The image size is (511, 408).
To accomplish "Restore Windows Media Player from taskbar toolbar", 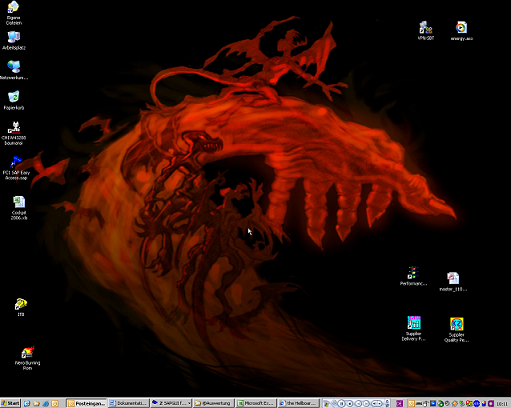I will [326, 404].
